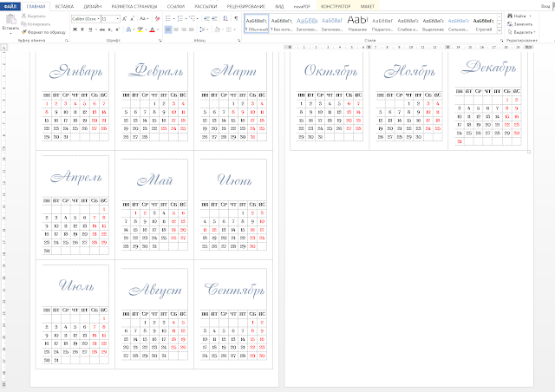Viewport: 555px width, 392px height.
Task: Click the Декабрь calendar heading
Action: (488, 68)
